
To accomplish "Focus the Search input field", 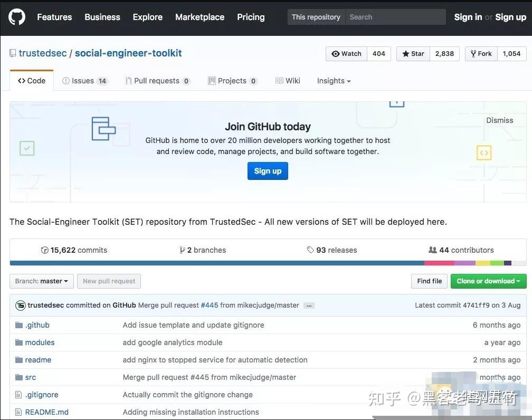I will pyautogui.click(x=396, y=17).
